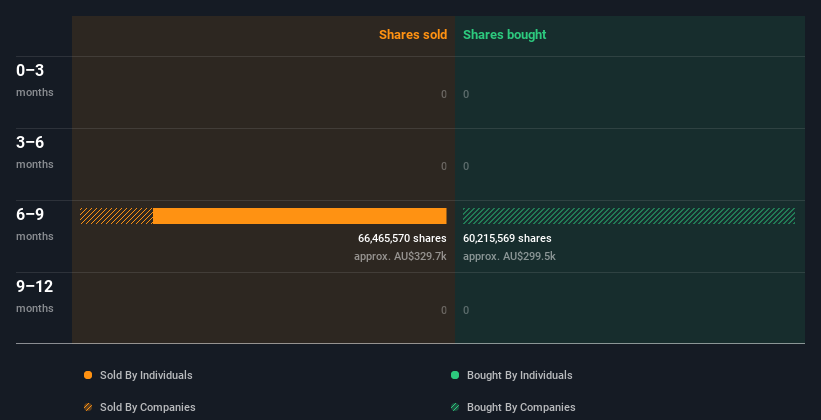Screen dimensions: 821x420
Task: Click the solid orange sold-by-individuals bar
Action: (x=299, y=216)
